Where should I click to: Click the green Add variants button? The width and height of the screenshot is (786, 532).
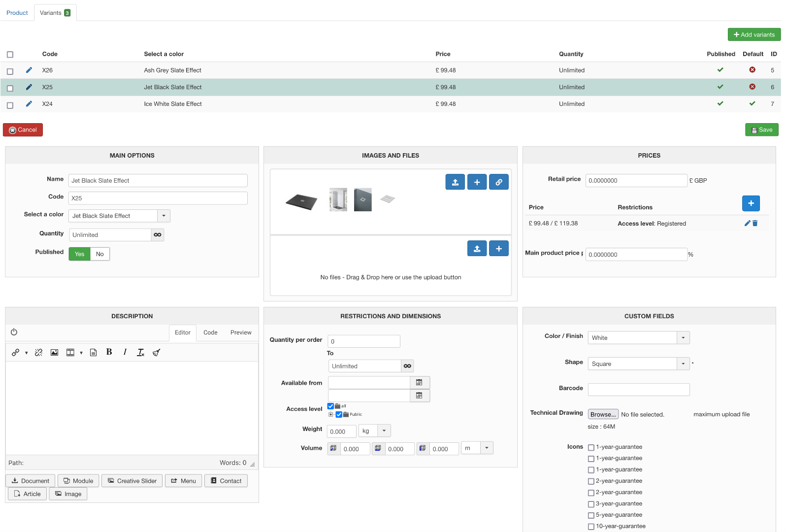(754, 34)
